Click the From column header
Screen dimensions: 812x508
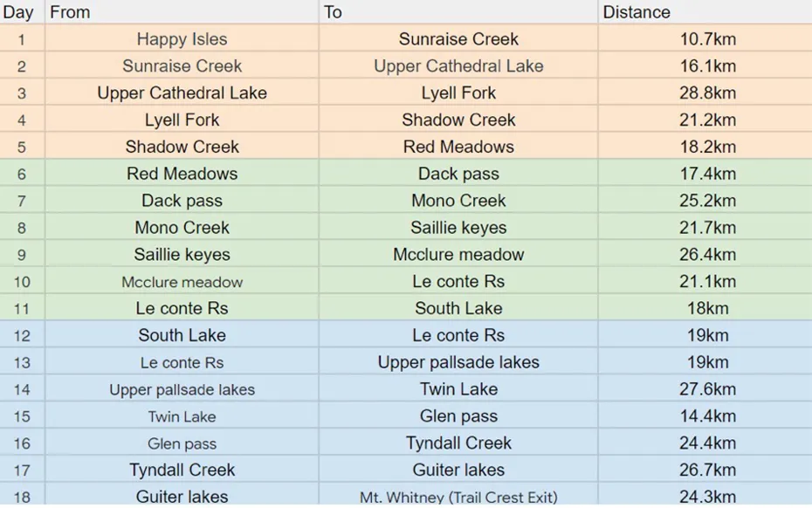point(70,12)
